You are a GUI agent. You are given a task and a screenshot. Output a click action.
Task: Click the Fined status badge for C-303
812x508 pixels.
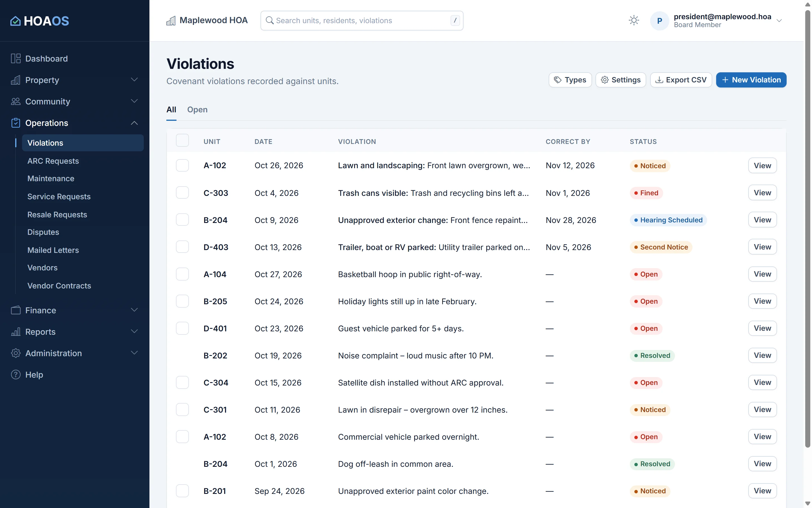point(646,193)
